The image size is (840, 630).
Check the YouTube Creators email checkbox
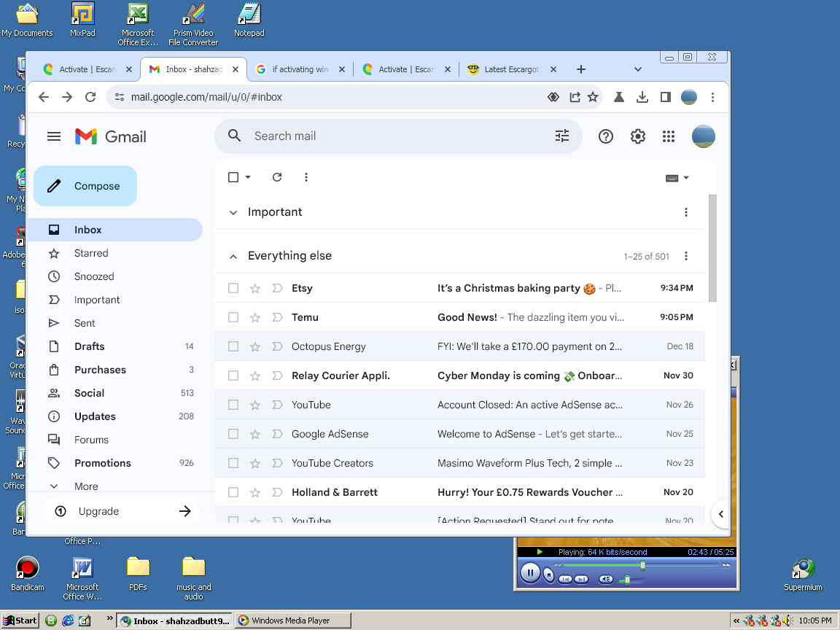coord(233,463)
